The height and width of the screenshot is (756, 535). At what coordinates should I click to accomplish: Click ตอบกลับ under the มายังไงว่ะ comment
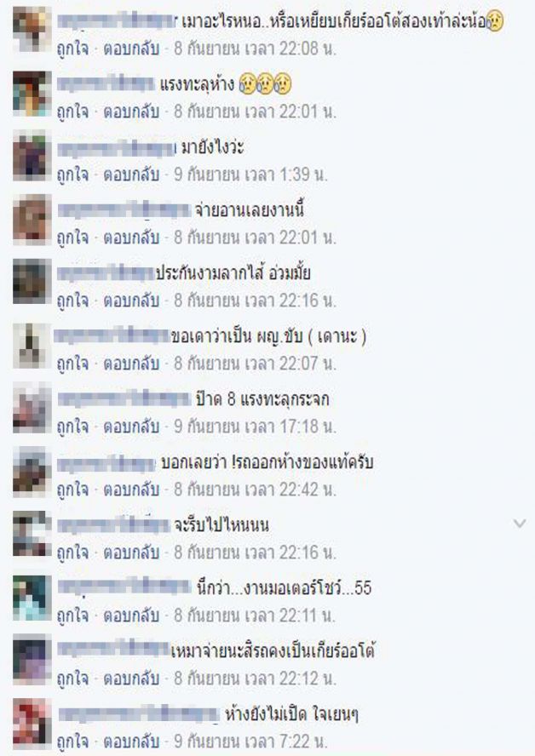tap(131, 175)
